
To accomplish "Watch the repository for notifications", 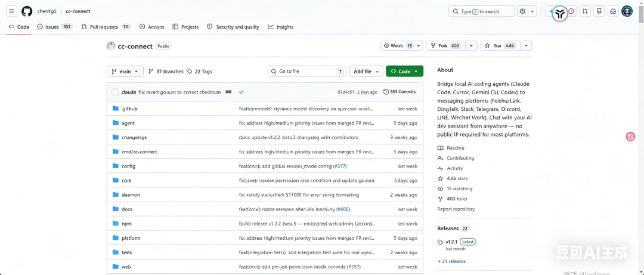I will (x=397, y=46).
